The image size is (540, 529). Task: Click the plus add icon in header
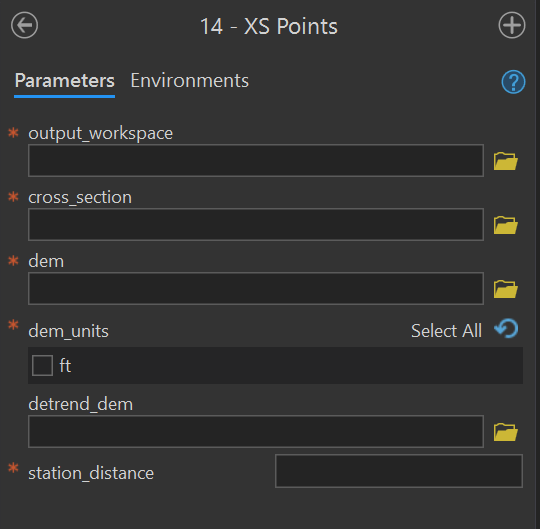pos(512,25)
